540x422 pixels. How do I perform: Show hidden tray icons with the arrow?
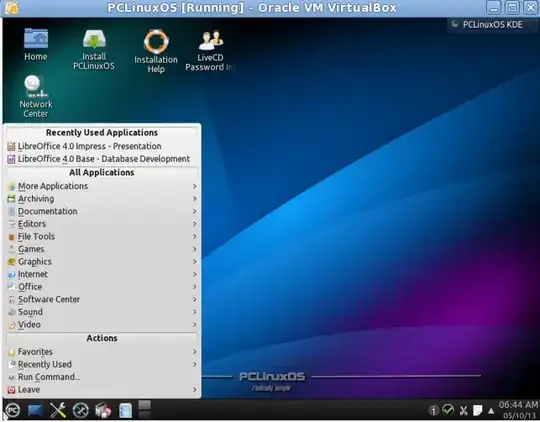[x=491, y=411]
